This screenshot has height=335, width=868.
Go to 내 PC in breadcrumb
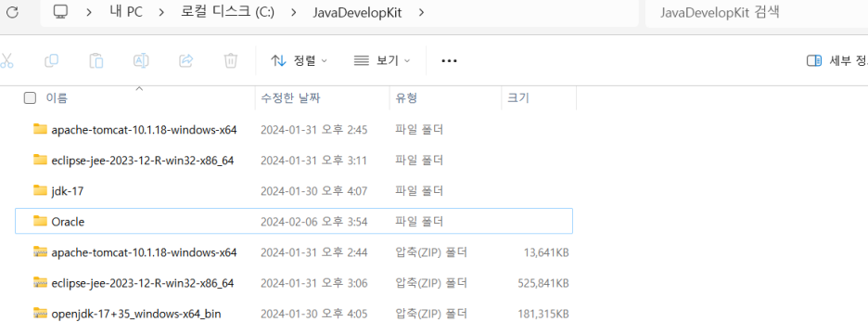point(126,12)
